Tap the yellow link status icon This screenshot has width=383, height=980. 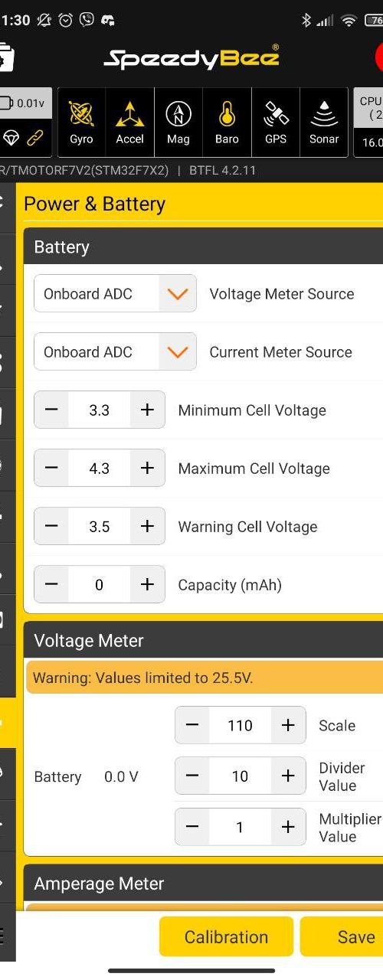[35, 138]
